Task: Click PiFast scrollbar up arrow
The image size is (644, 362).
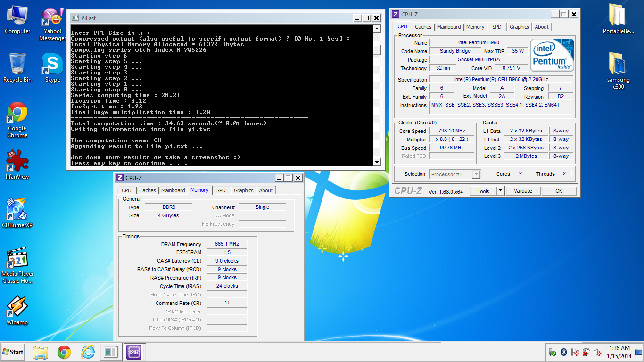Action: click(377, 28)
